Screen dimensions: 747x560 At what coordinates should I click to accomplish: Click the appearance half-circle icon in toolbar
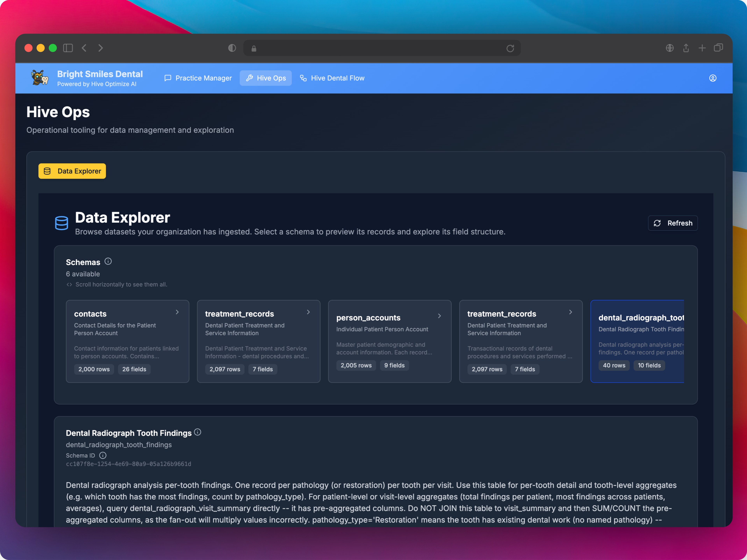pyautogui.click(x=232, y=48)
